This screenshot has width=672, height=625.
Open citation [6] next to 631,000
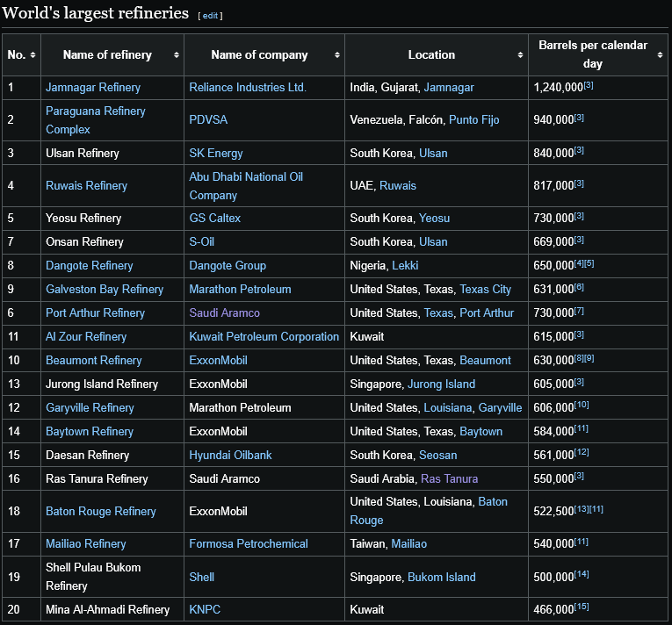pyautogui.click(x=579, y=287)
